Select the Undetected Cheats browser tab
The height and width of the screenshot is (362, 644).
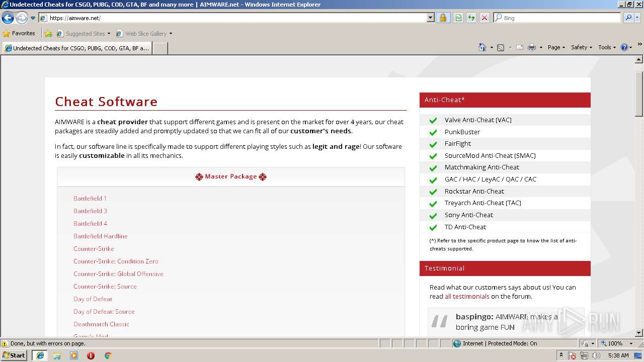click(76, 48)
